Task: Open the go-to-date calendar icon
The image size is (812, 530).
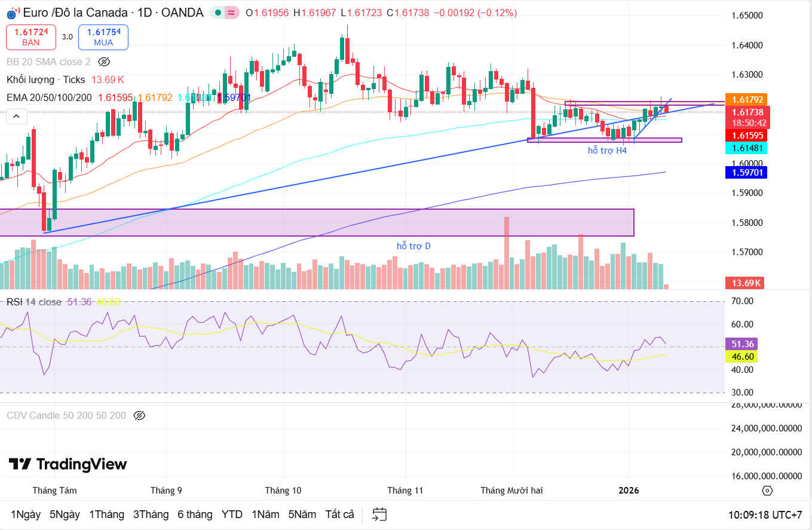Action: 379,514
